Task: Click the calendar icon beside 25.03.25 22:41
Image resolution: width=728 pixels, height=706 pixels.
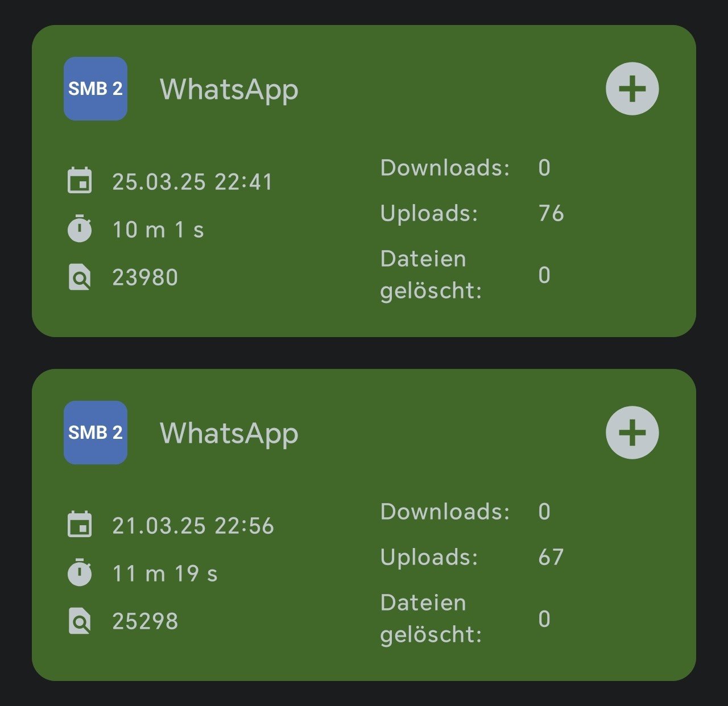Action: (80, 181)
